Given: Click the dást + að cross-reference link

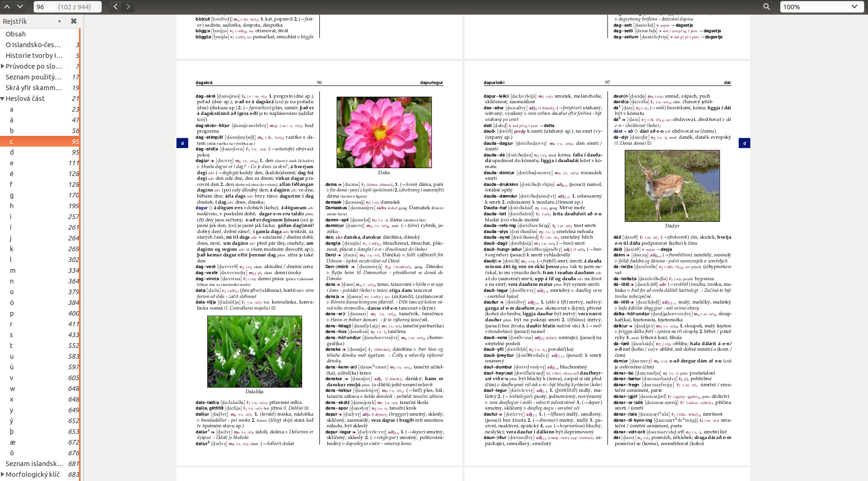Looking at the screenshot, I should pyautogui.click(x=623, y=131).
